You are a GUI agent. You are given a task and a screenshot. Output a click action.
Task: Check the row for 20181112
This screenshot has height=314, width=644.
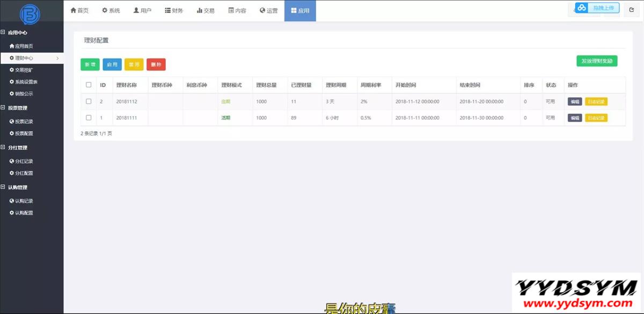coord(89,101)
